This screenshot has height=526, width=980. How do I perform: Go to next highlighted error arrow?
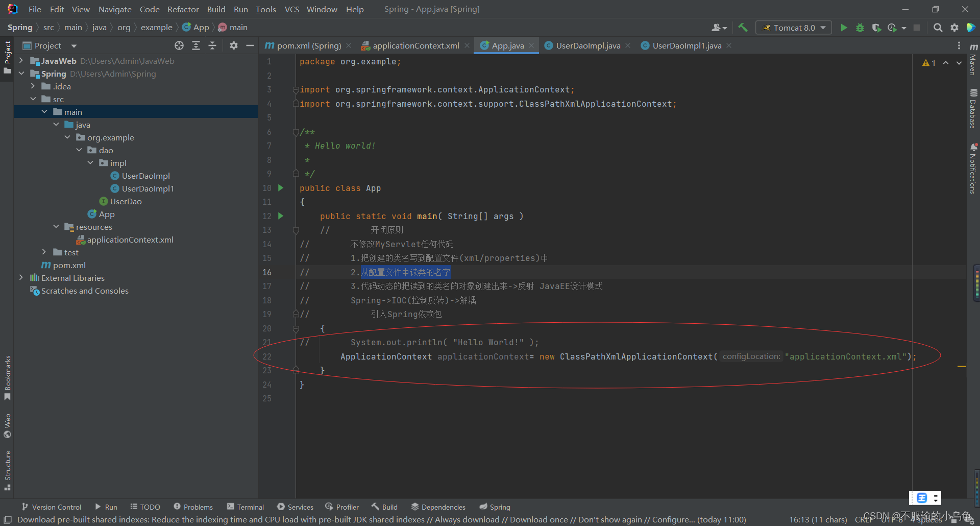click(x=959, y=63)
